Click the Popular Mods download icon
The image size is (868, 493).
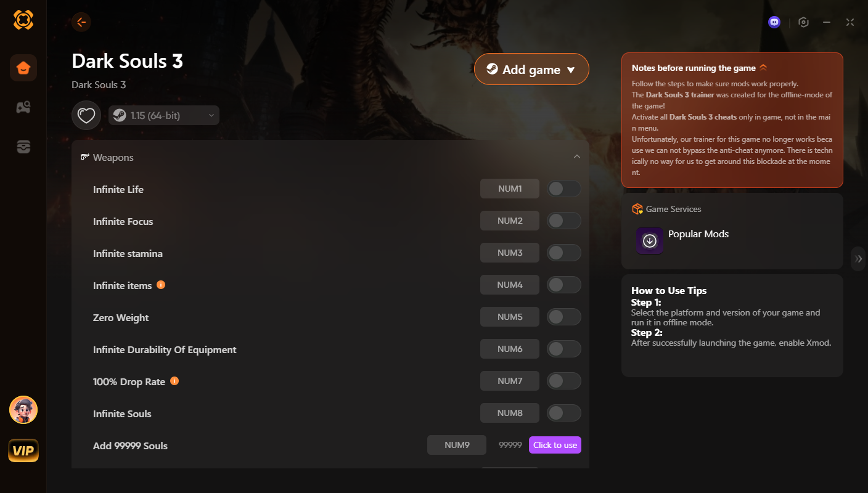(650, 241)
